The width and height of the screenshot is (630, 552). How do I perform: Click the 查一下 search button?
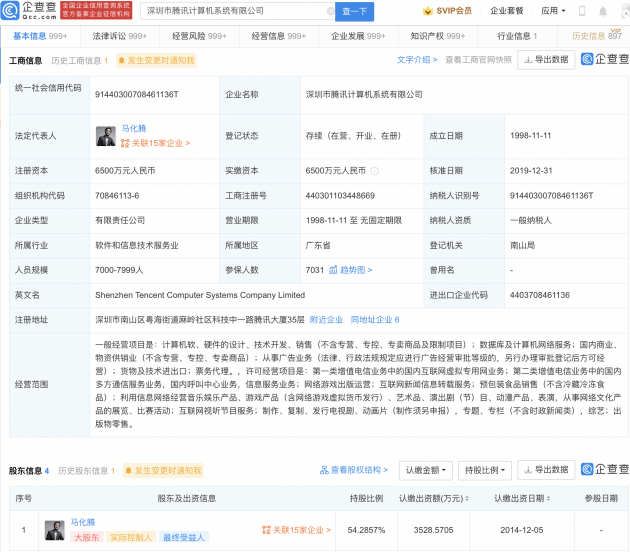click(354, 11)
